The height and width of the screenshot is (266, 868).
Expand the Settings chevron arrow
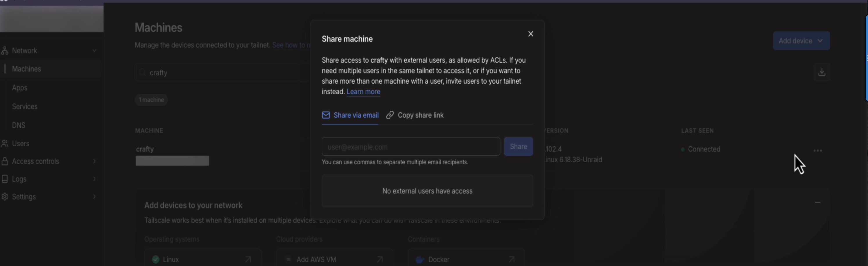[x=94, y=197]
